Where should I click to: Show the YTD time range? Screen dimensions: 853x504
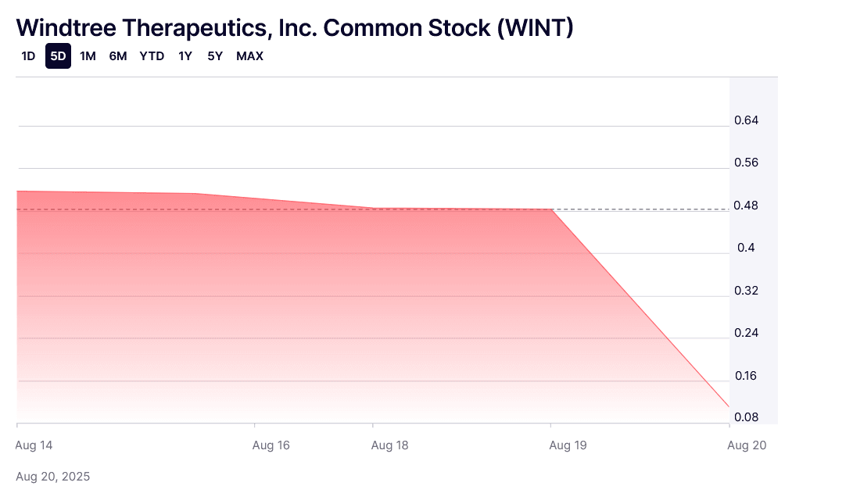tap(152, 56)
